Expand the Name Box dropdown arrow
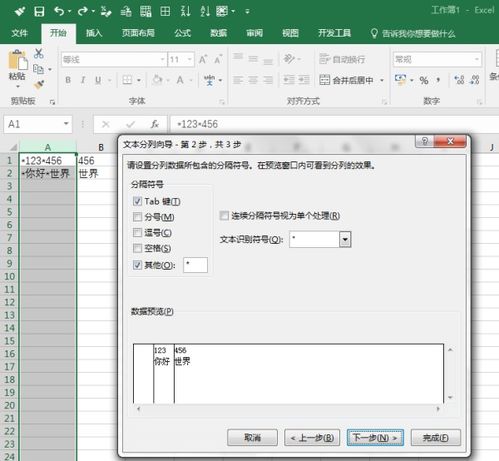The image size is (499, 461). [x=66, y=124]
